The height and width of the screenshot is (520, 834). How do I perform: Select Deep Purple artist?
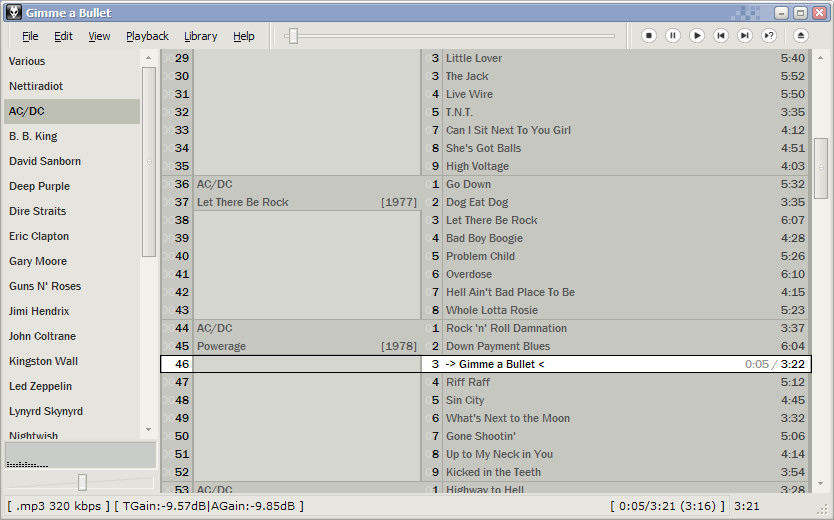(72, 186)
